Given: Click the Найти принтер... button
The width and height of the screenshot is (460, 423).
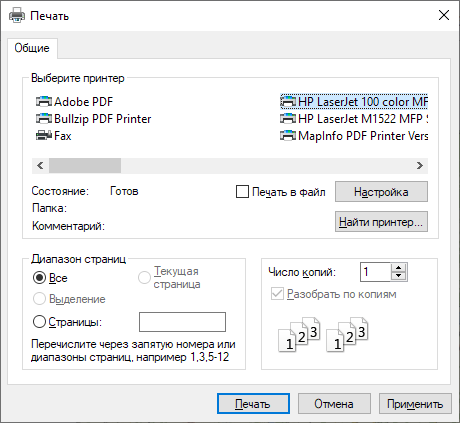Looking at the screenshot, I should [381, 222].
